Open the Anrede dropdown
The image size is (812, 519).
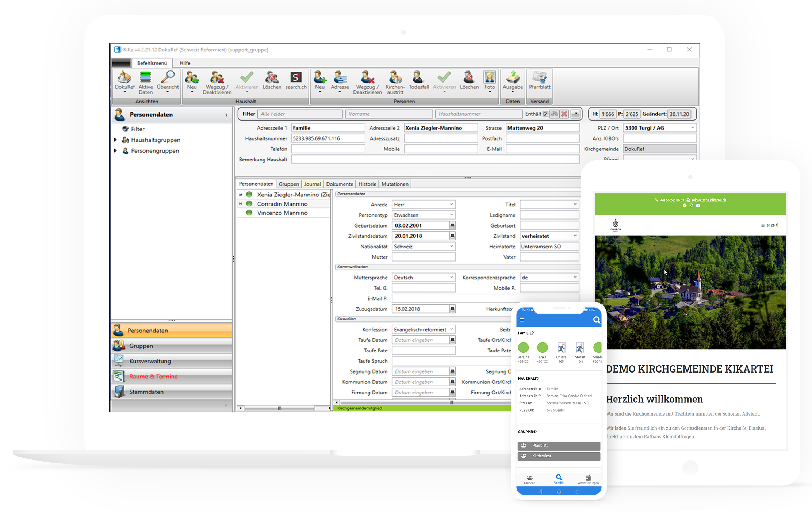click(x=451, y=205)
